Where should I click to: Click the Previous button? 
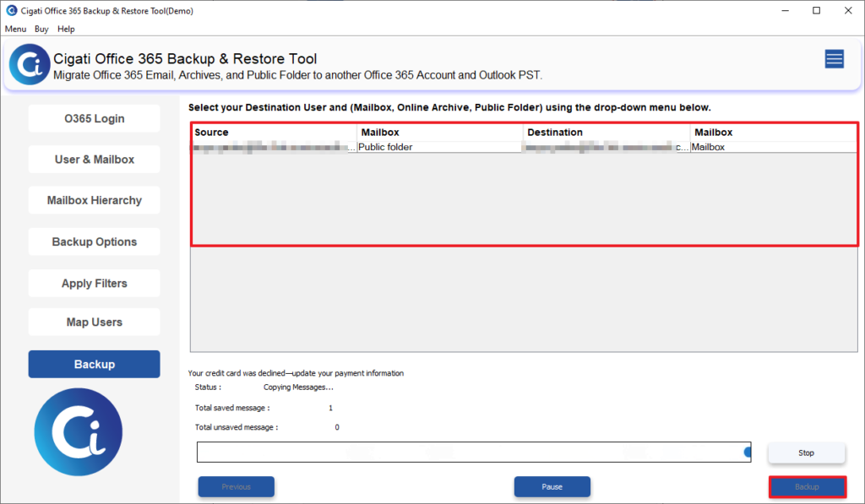pos(237,487)
